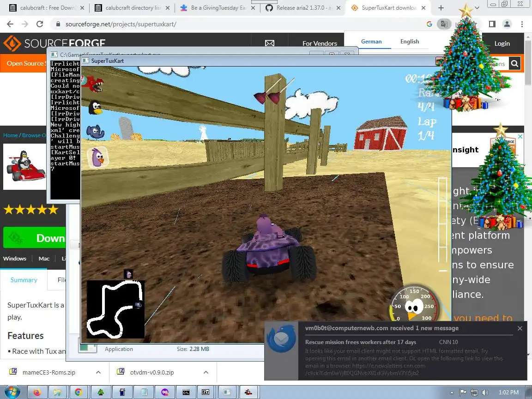The height and width of the screenshot is (399, 532).
Task: Select German in the translate popup
Action: click(x=371, y=42)
